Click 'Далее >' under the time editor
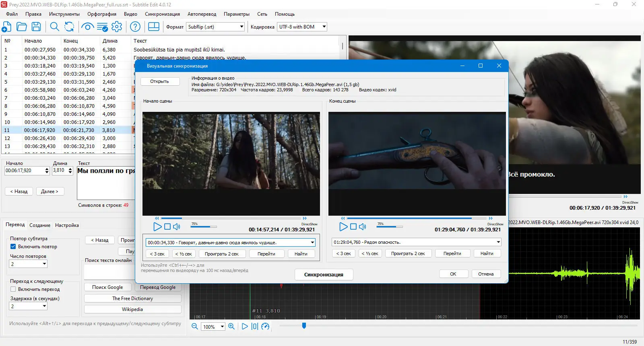 pos(50,192)
